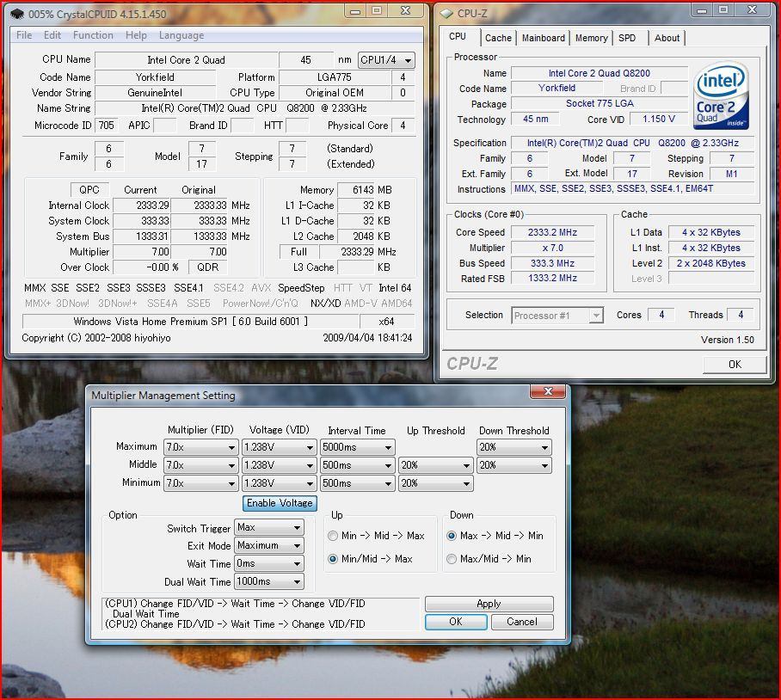Click the Name String field in CrystalCPUID
This screenshot has width=781, height=700.
[254, 108]
